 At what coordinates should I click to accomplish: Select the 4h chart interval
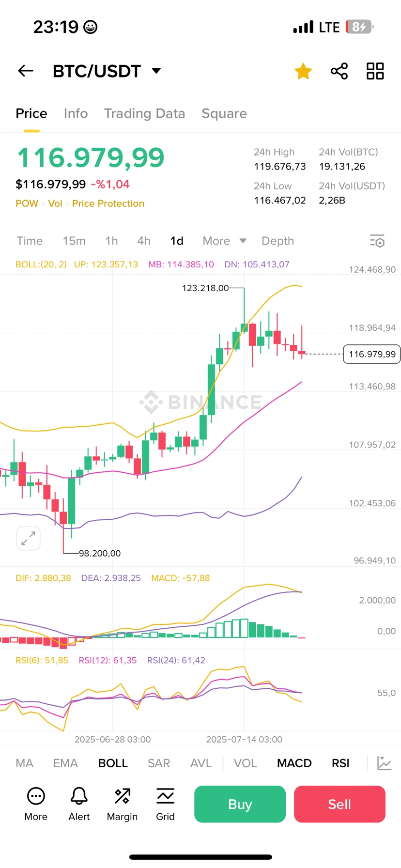click(x=144, y=241)
